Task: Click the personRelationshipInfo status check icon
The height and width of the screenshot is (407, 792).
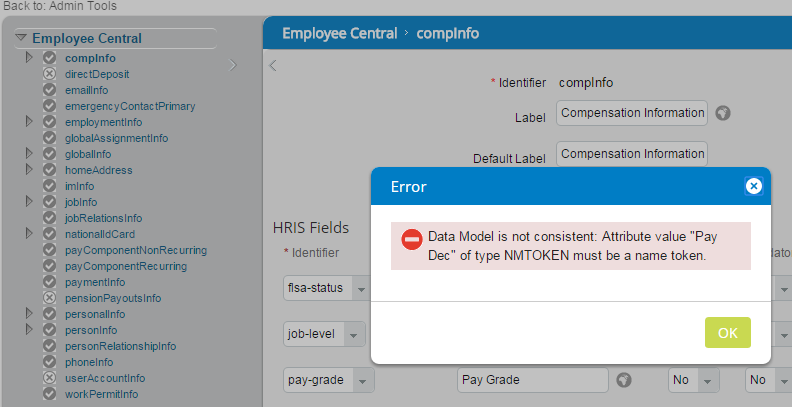Action: coord(49,346)
